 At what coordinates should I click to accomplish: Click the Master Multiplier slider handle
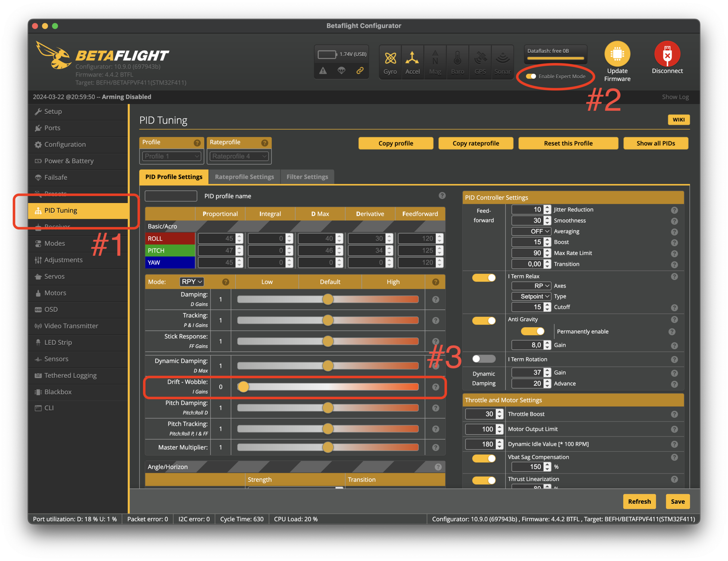(328, 447)
